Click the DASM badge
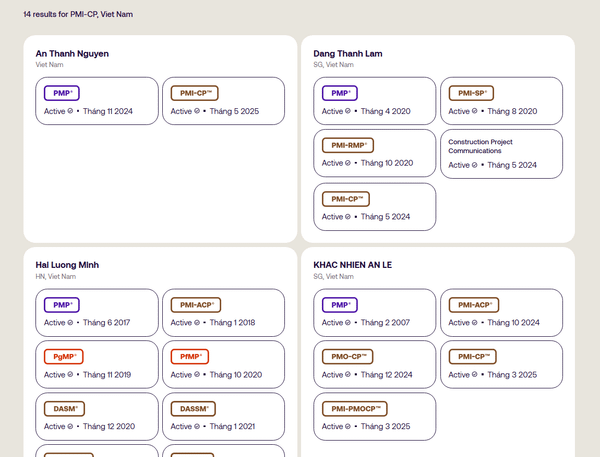 [x=64, y=409]
